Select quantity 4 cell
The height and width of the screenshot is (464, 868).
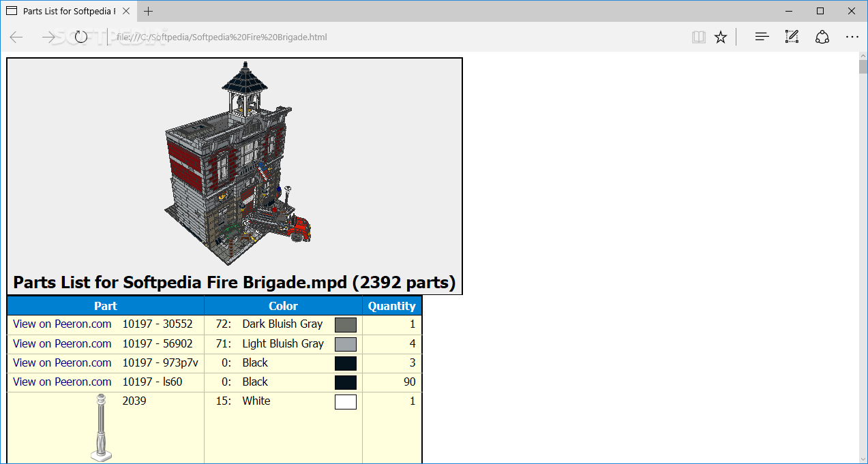coord(392,343)
